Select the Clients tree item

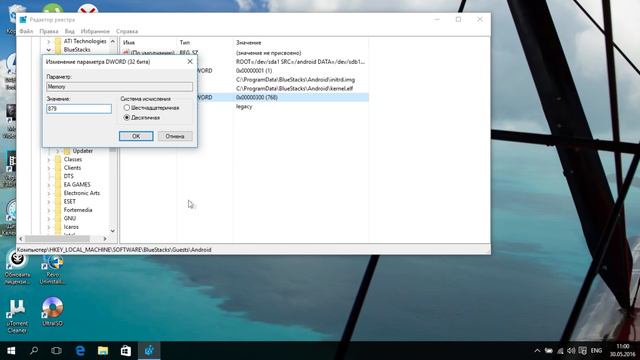[x=72, y=168]
